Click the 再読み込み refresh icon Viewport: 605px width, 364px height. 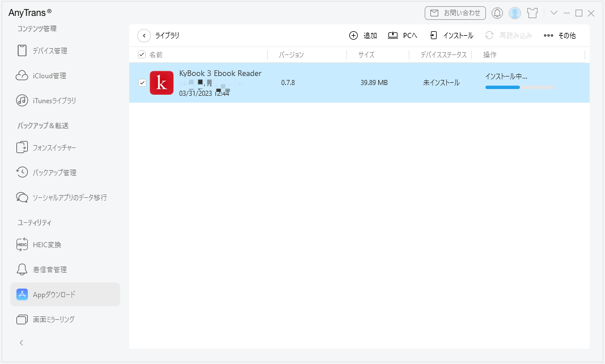489,35
